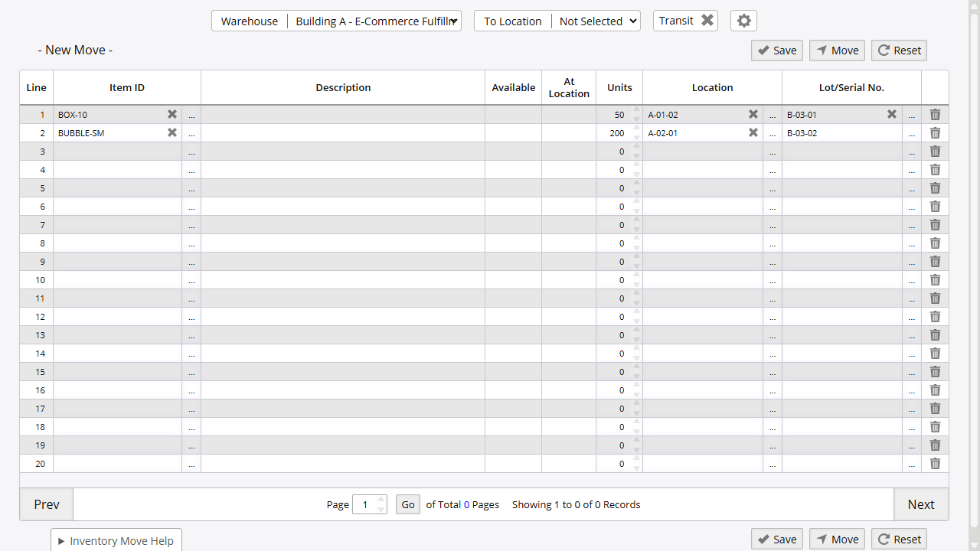Image resolution: width=980 pixels, height=551 pixels.
Task: Clear lot B-03-01 with X icon
Action: point(892,115)
